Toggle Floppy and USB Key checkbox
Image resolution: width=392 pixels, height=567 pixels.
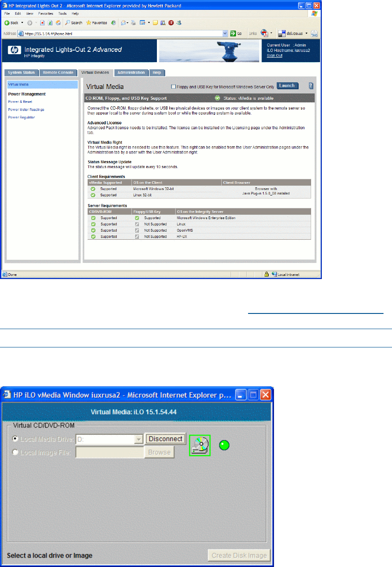pyautogui.click(x=173, y=86)
